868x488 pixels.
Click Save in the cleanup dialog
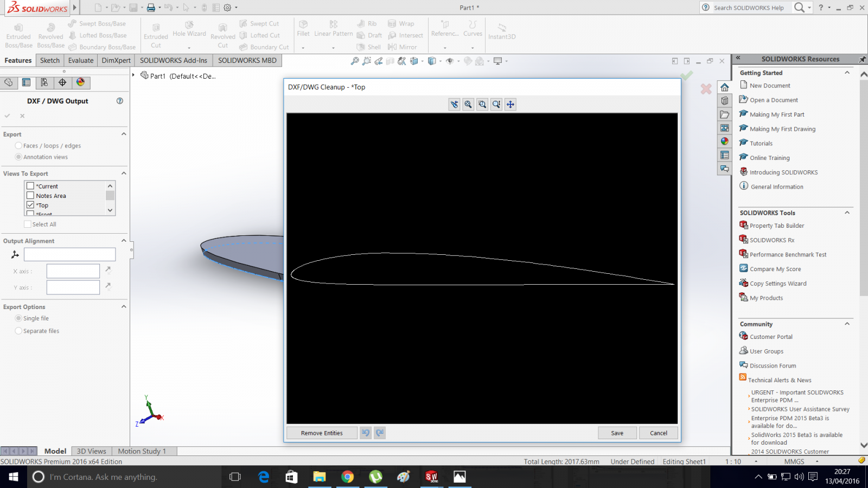click(x=617, y=433)
